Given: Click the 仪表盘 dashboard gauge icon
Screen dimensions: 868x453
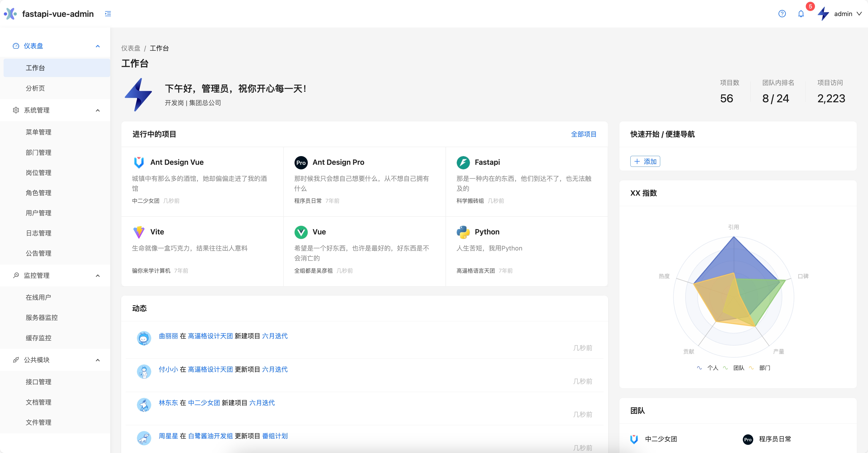Looking at the screenshot, I should tap(16, 46).
